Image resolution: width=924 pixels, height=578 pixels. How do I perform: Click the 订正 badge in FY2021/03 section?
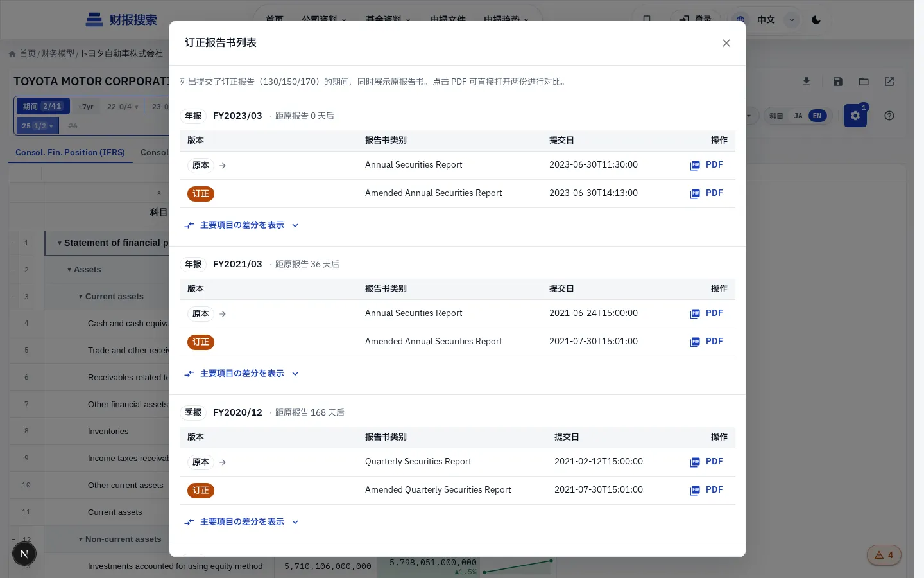click(201, 342)
